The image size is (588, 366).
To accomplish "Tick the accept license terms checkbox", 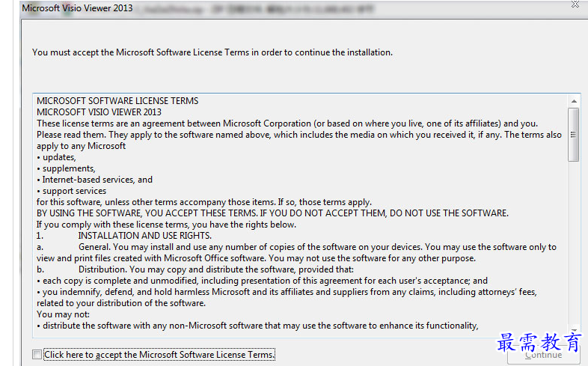I will [x=37, y=354].
